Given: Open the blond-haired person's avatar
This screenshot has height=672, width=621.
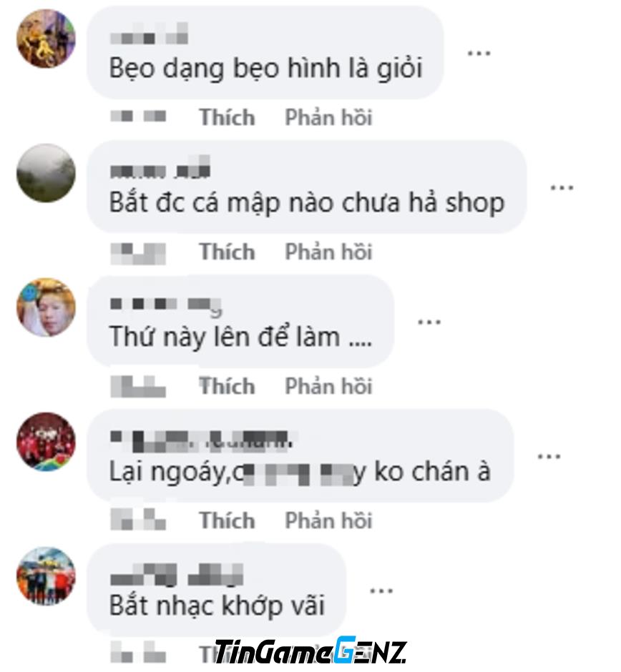Looking at the screenshot, I should click(x=47, y=307).
